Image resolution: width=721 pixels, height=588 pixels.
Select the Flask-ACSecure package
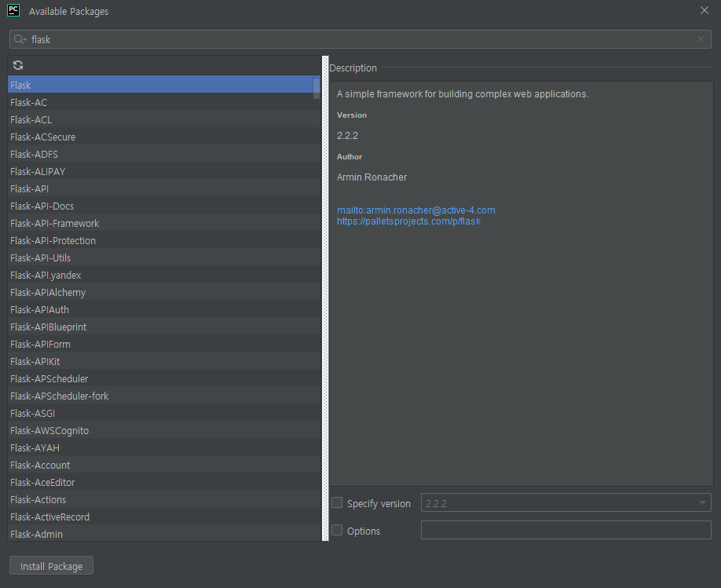click(164, 137)
